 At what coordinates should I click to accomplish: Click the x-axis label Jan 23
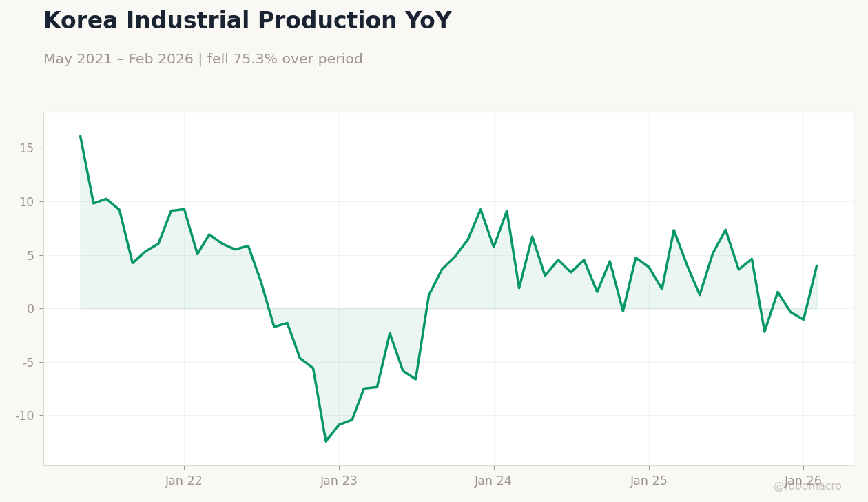point(339,481)
